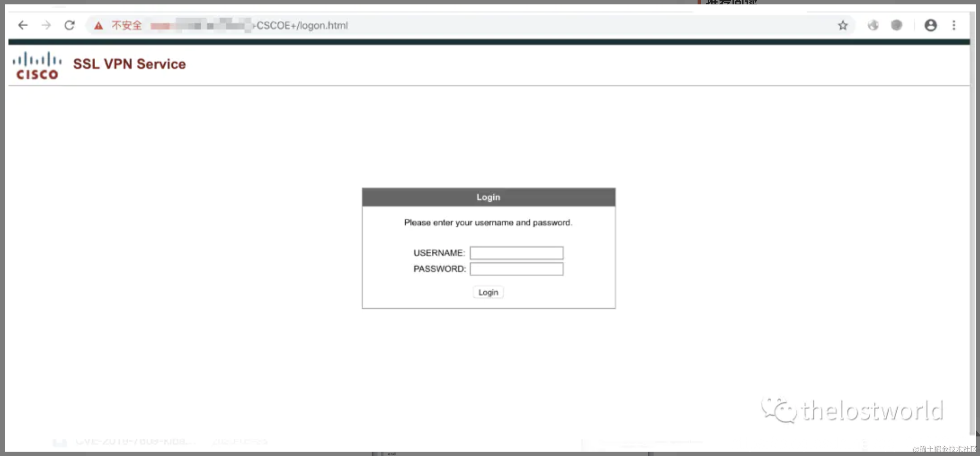This screenshot has width=980, height=456.
Task: Open the browser profile avatar
Action: tap(930, 25)
